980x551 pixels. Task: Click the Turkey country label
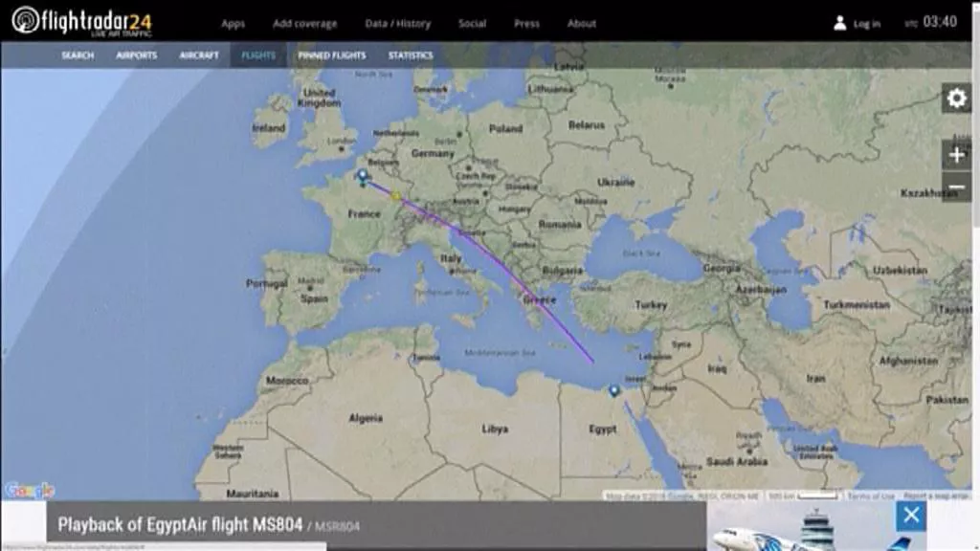pos(651,305)
